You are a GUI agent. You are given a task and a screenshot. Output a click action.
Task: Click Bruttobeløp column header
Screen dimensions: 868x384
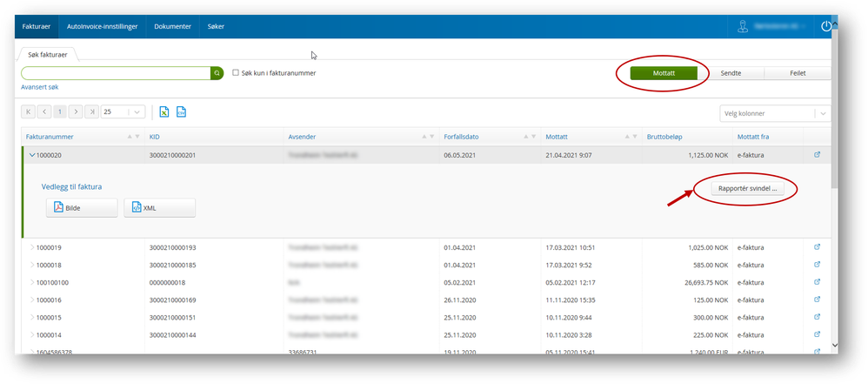pos(666,137)
